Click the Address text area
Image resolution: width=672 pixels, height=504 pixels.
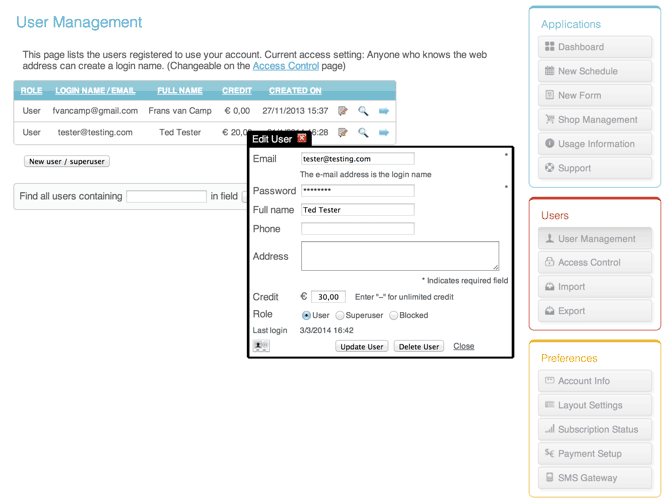pos(400,256)
